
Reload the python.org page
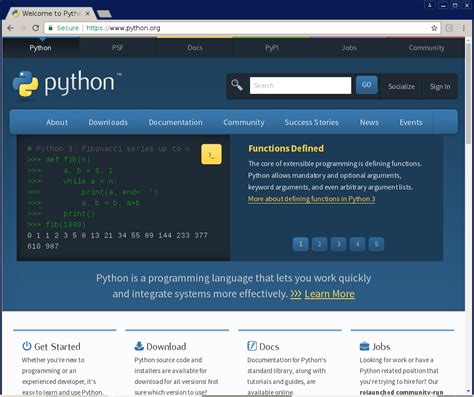(x=36, y=28)
